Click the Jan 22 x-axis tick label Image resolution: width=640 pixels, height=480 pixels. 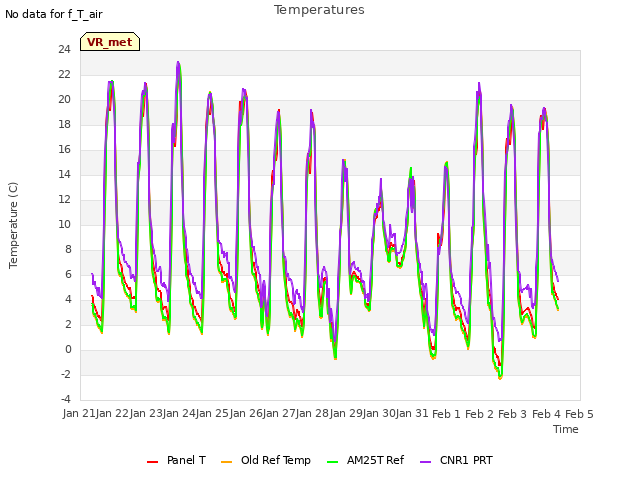pos(112,413)
